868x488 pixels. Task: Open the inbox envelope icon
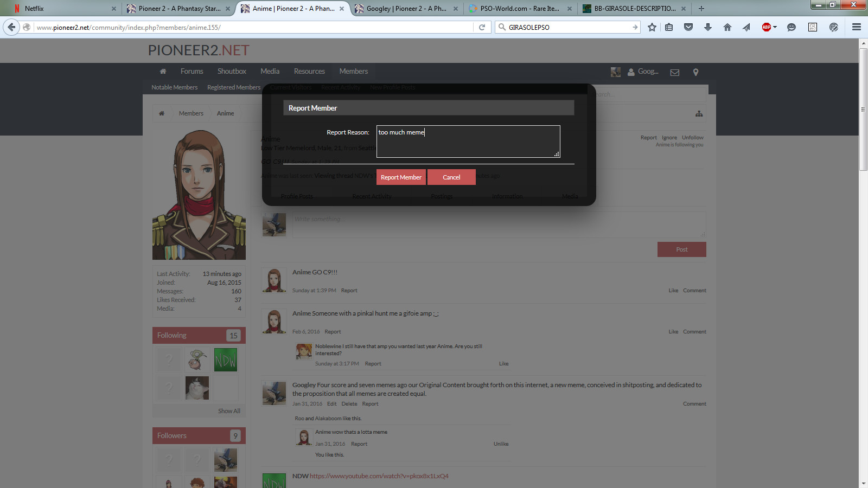(675, 72)
